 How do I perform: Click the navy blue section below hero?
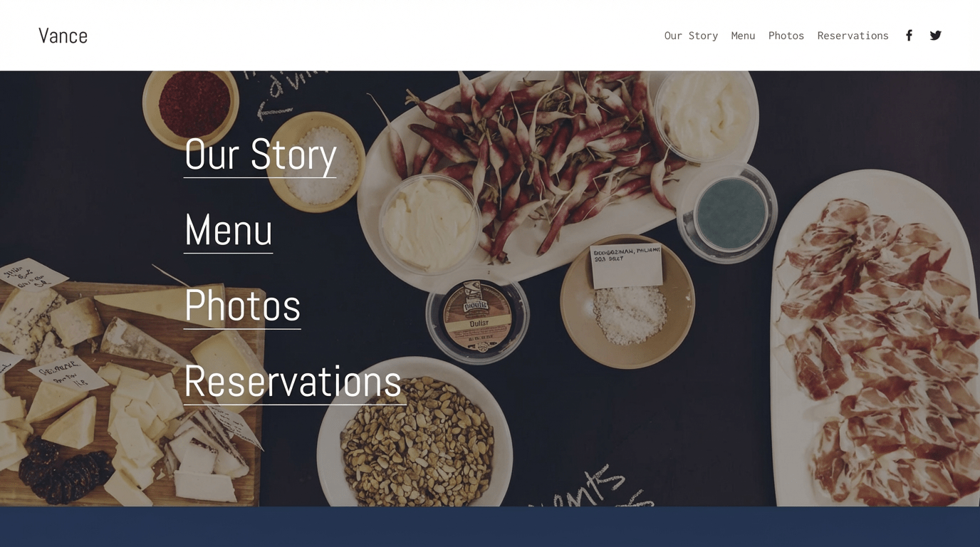[x=490, y=527]
